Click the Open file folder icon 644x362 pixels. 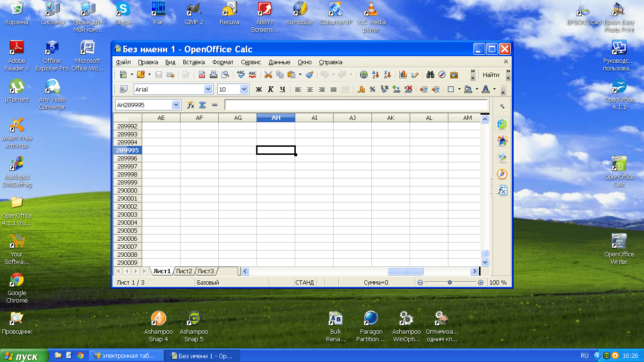(140, 75)
